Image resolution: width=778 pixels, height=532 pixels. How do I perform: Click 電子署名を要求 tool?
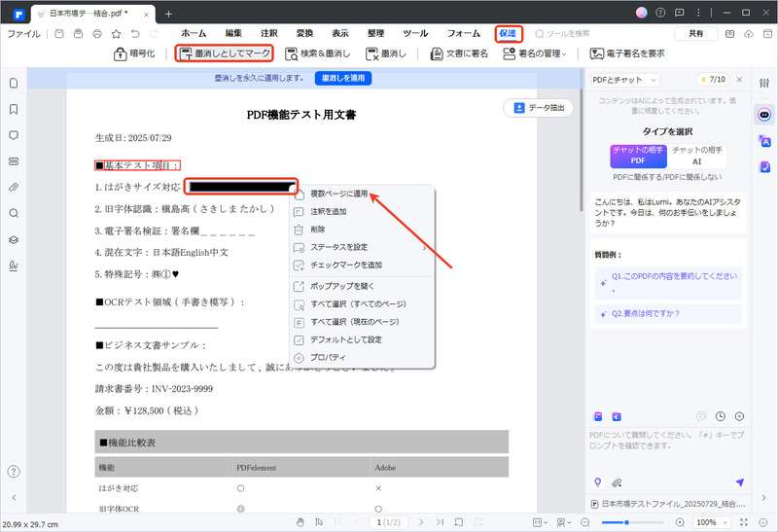pos(627,53)
